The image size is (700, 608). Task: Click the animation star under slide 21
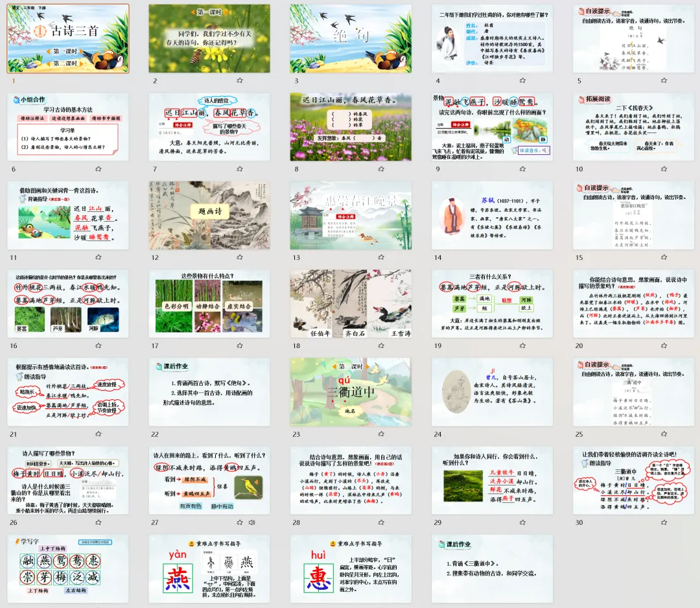point(99,434)
